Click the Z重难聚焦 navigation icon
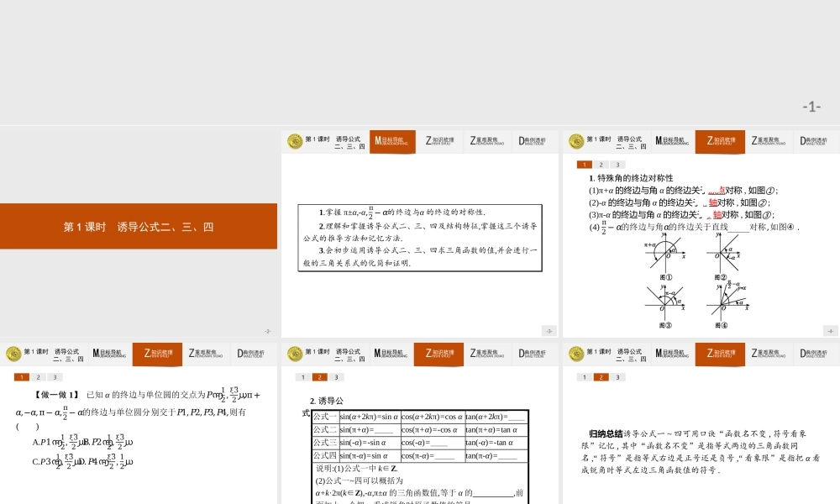 [x=486, y=141]
